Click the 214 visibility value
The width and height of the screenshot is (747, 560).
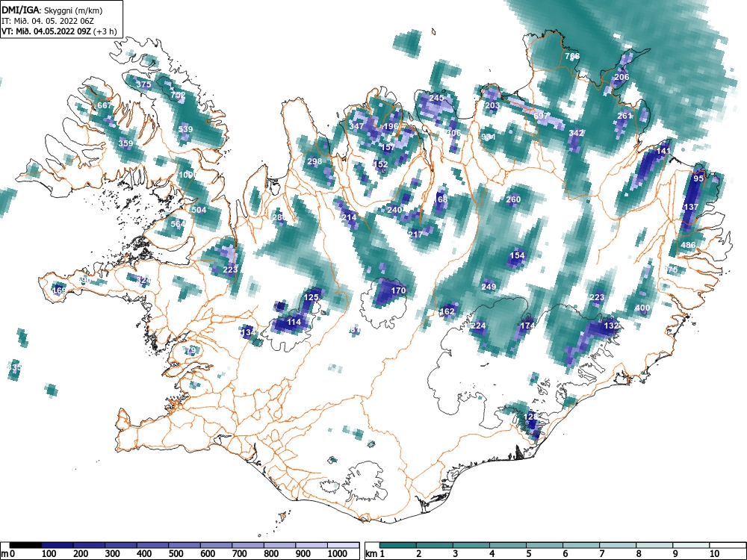[x=349, y=217]
